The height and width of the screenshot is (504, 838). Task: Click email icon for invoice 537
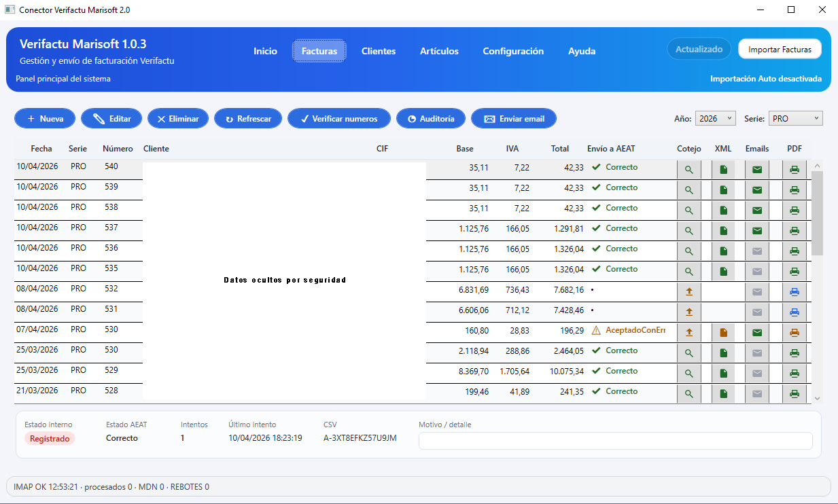tap(757, 231)
